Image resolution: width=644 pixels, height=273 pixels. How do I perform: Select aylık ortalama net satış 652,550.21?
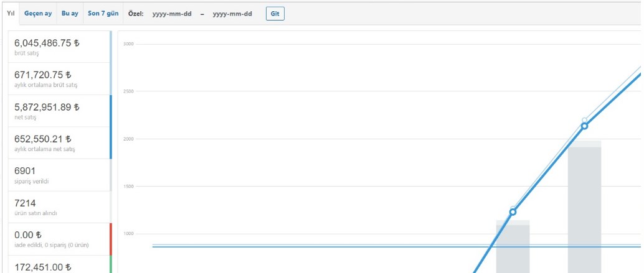click(60, 142)
